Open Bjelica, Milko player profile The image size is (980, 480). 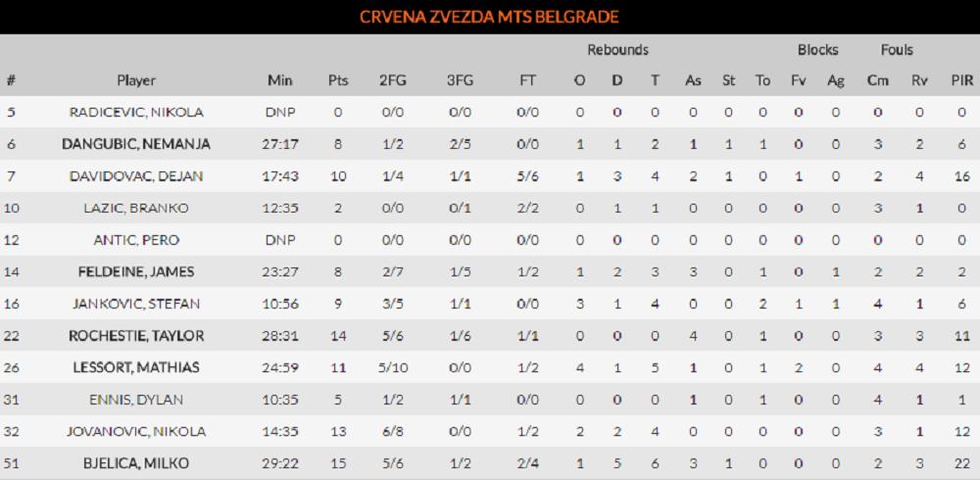136,463
